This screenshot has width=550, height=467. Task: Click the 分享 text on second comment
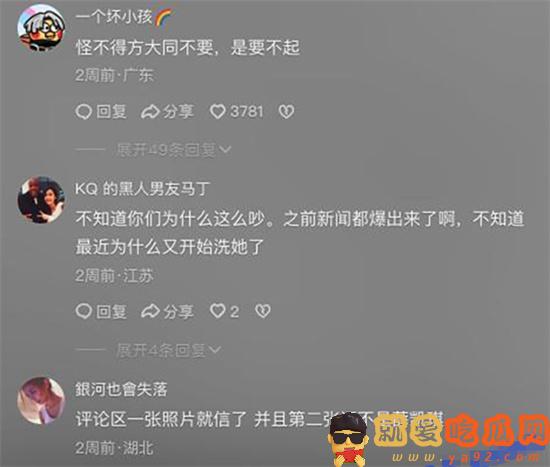point(178,311)
